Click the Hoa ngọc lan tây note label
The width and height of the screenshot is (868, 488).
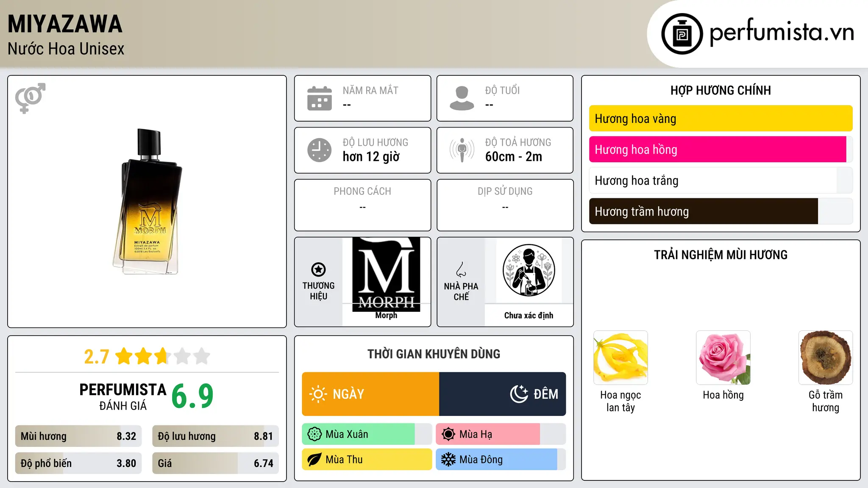620,401
